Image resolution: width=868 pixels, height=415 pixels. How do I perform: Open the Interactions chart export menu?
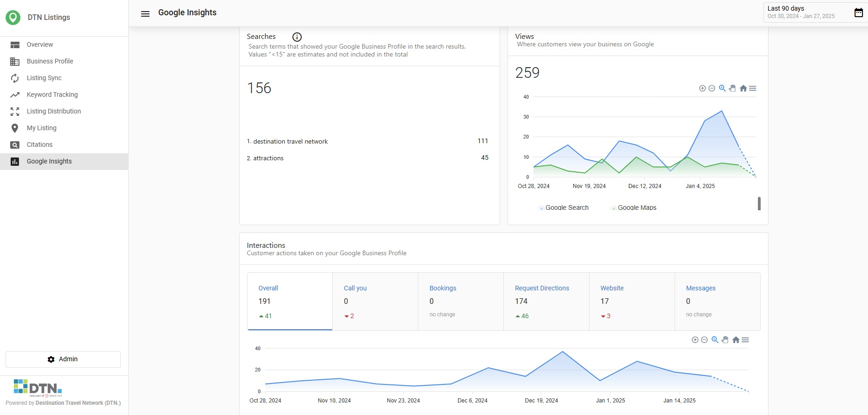point(745,340)
